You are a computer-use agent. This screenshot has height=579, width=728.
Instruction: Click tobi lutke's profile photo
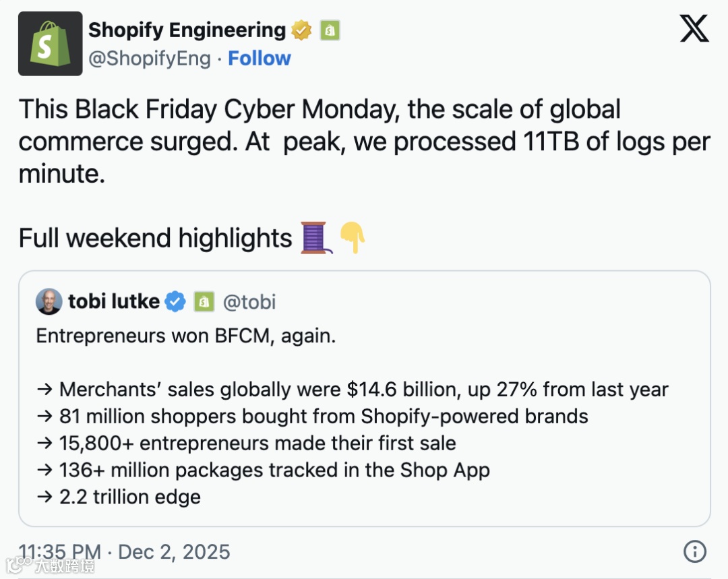49,301
